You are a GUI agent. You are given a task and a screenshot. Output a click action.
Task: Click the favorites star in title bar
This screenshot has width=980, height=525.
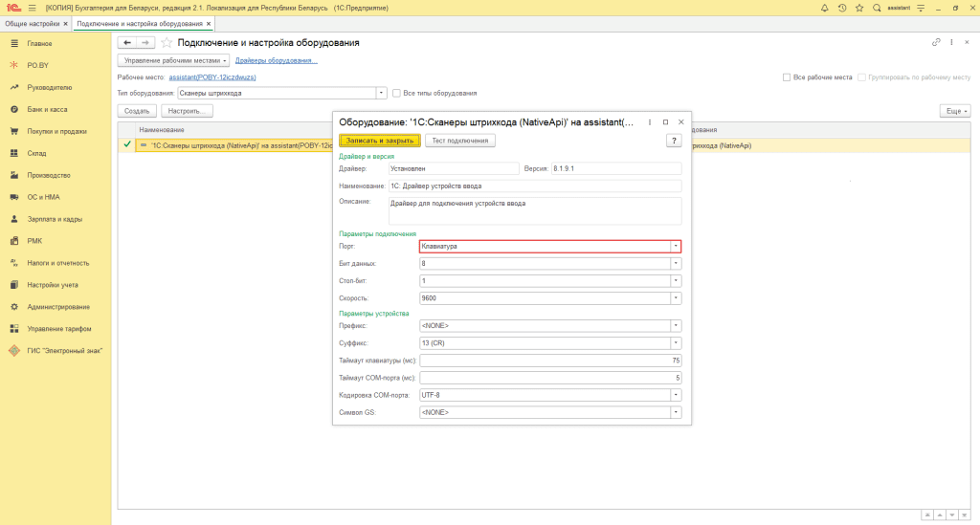(x=858, y=8)
